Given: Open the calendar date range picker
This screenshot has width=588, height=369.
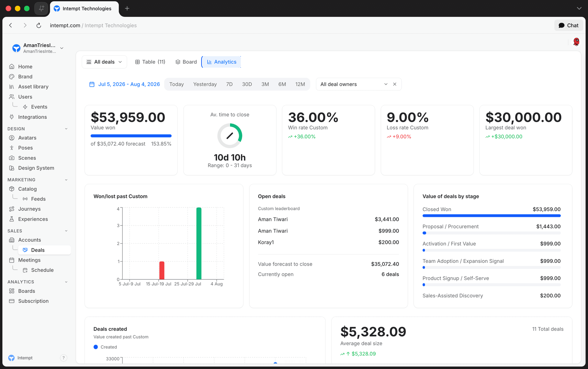Looking at the screenshot, I should [124, 84].
